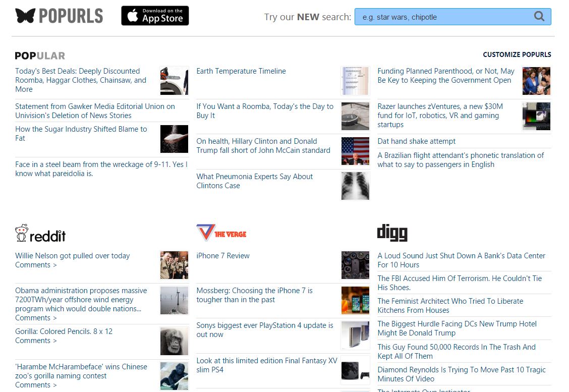Screen dimensions: 569x392
Task: Open the colored pencil gorilla thumbnail
Action: (x=174, y=341)
